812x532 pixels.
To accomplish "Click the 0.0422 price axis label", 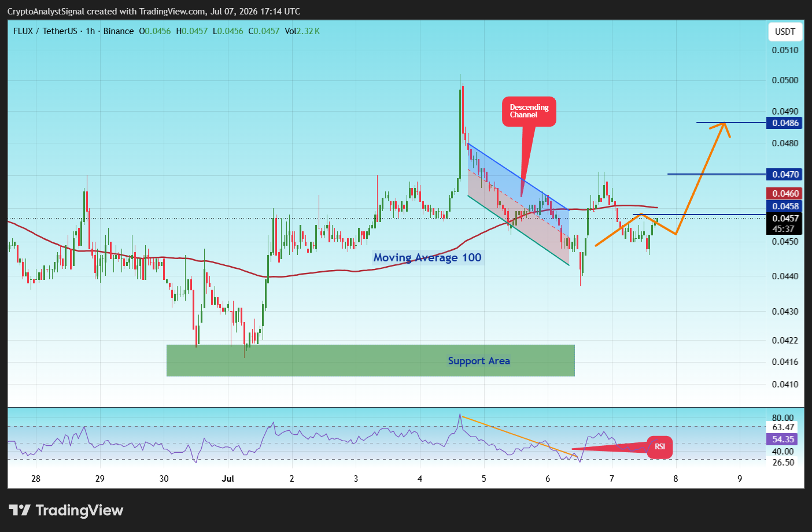I will tap(785, 340).
